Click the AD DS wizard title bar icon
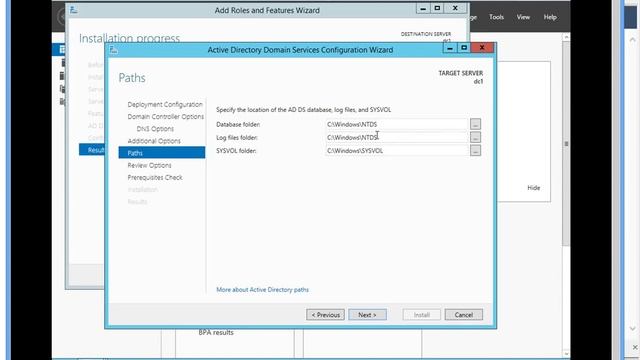The height and width of the screenshot is (360, 640). click(x=113, y=50)
